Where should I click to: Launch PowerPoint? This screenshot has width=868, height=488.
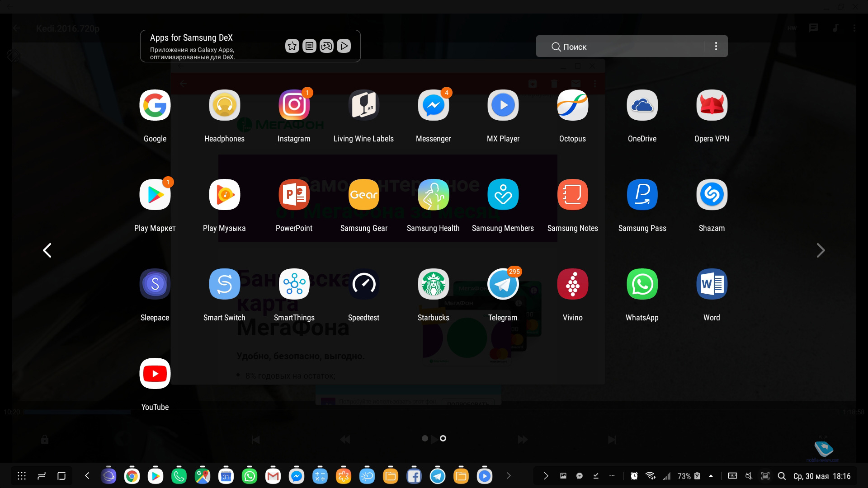click(294, 195)
